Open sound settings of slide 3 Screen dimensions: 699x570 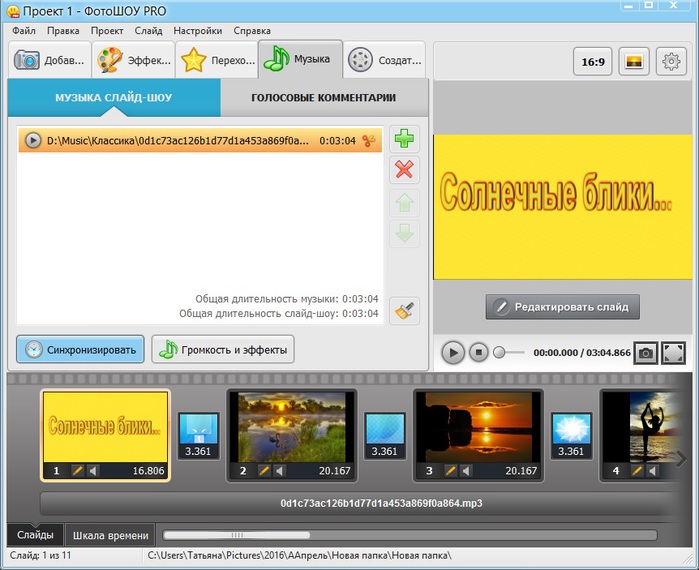click(465, 471)
